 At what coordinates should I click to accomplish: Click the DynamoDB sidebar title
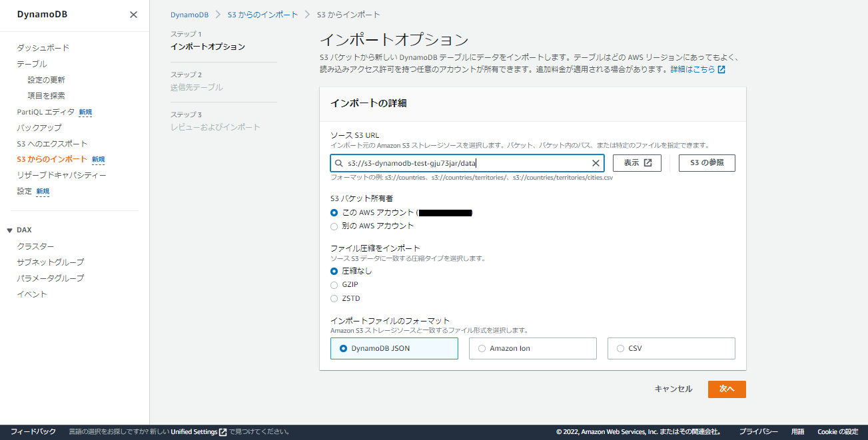pos(42,15)
